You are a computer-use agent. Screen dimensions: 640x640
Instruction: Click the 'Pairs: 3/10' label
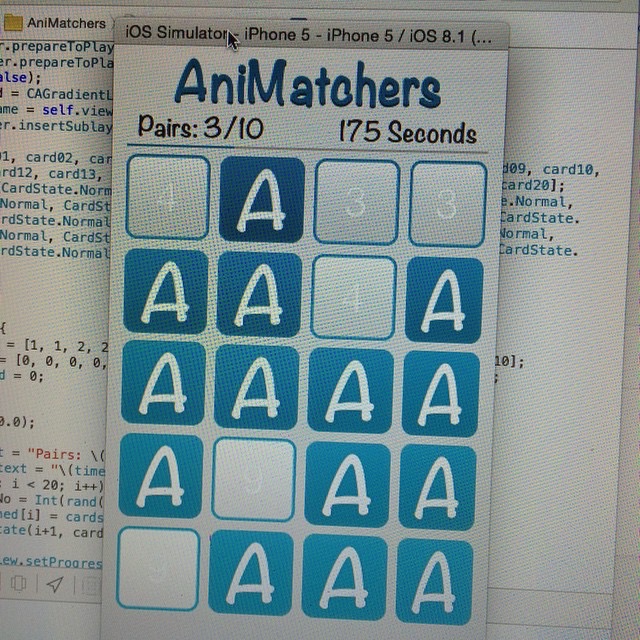click(201, 127)
